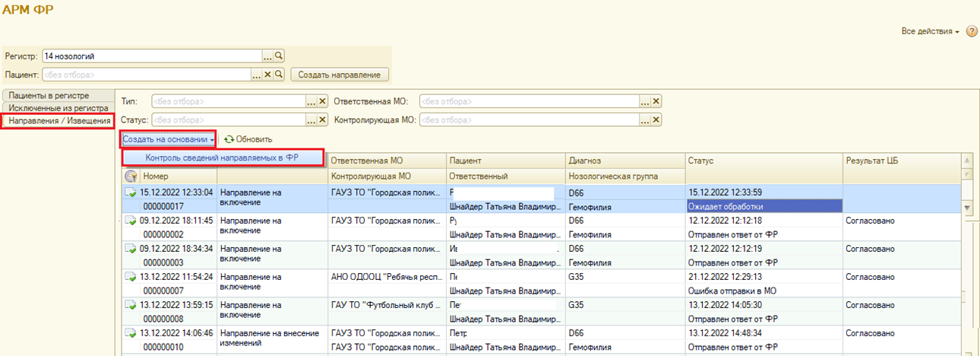Open help via the question mark icon
980x356 pixels.
(x=971, y=31)
